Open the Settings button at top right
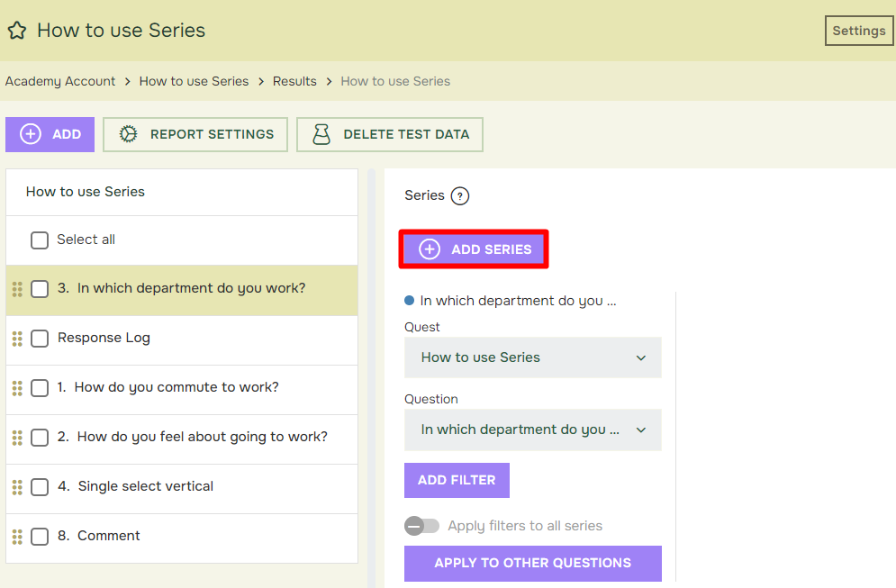This screenshot has width=896, height=588. [x=859, y=31]
